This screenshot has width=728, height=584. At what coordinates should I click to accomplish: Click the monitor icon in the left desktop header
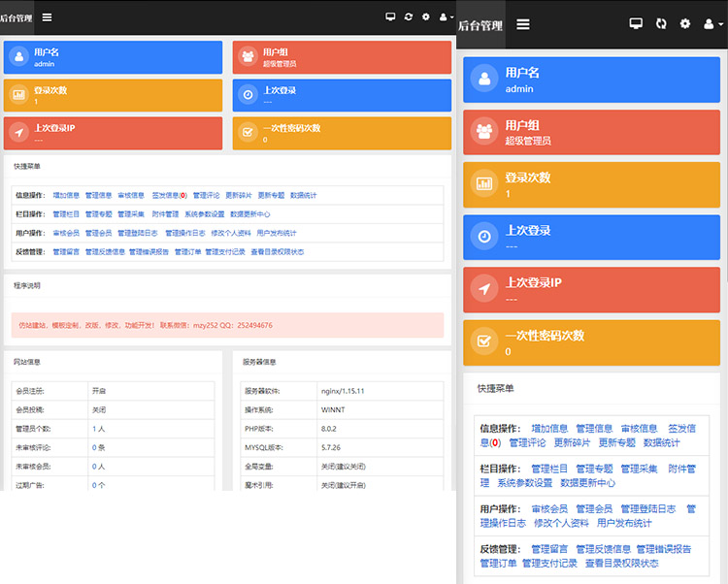coord(390,17)
